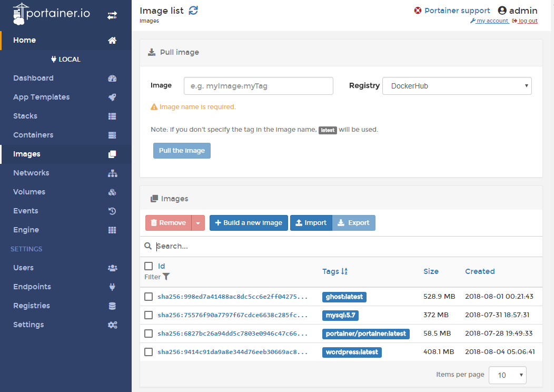The height and width of the screenshot is (392, 554).
Task: Toggle the select-all checkbox in table header
Action: pos(149,266)
